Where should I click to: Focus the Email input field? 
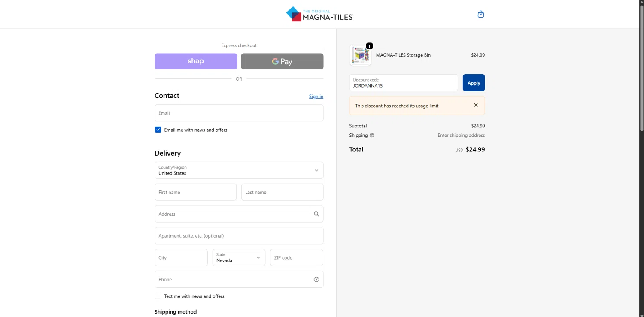(239, 113)
